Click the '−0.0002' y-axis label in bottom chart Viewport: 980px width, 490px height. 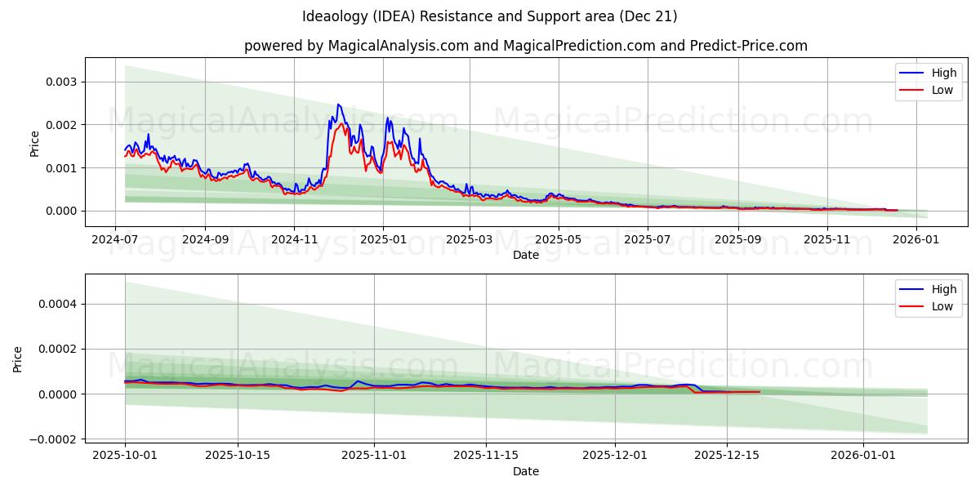(x=52, y=439)
